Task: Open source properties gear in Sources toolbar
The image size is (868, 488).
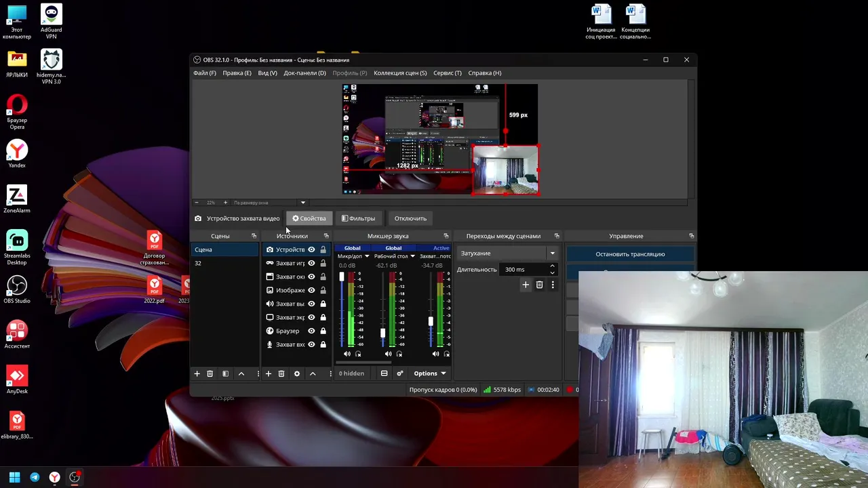Action: pyautogui.click(x=297, y=373)
